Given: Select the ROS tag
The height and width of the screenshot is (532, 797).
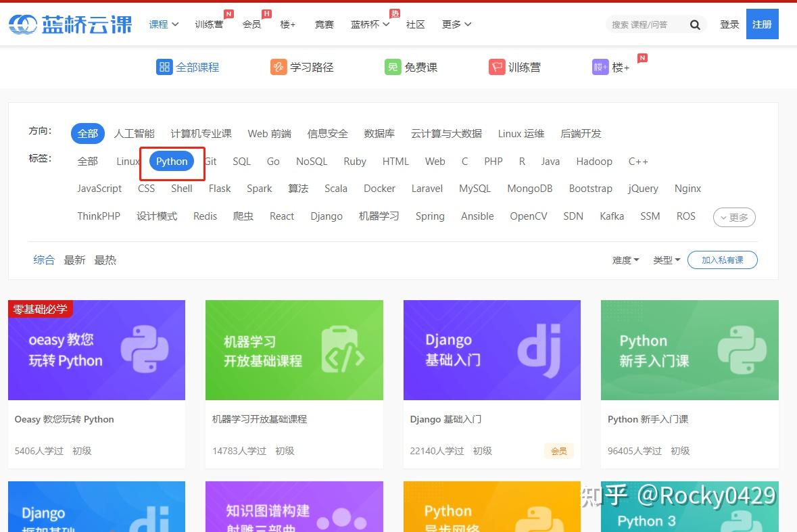Looking at the screenshot, I should [x=685, y=216].
